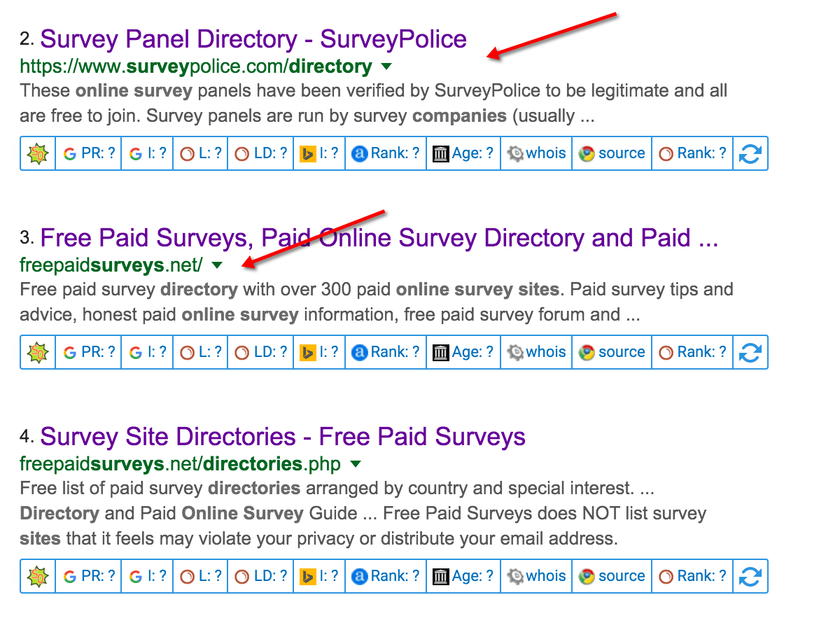Click the green URL freepaidsurveys.net/directories.php
Image resolution: width=840 pixels, height=623 pixels.
tap(181, 463)
